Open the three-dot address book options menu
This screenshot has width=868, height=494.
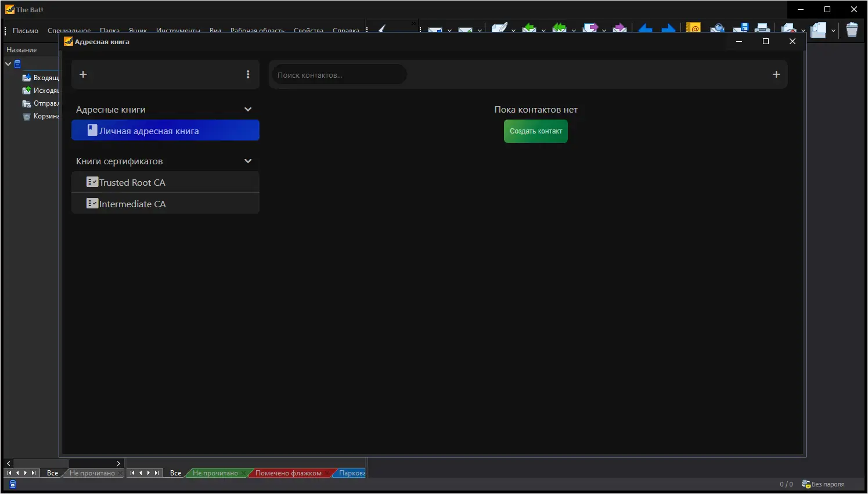tap(248, 74)
